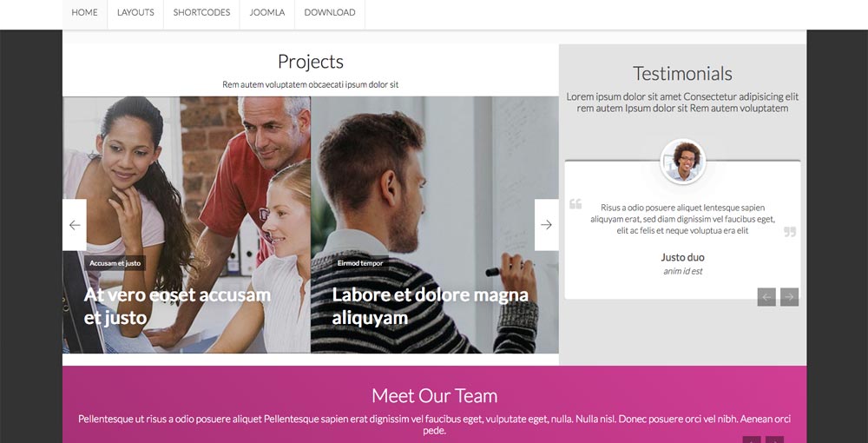Go to the DOWNLOAD page
The height and width of the screenshot is (443, 868).
tap(330, 13)
